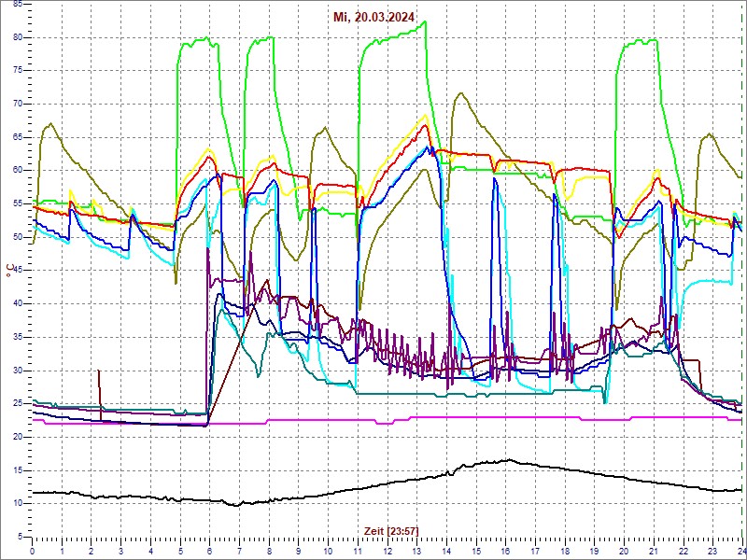The image size is (747, 560).
Task: Click hour 23 on the time axis
Action: [712, 551]
